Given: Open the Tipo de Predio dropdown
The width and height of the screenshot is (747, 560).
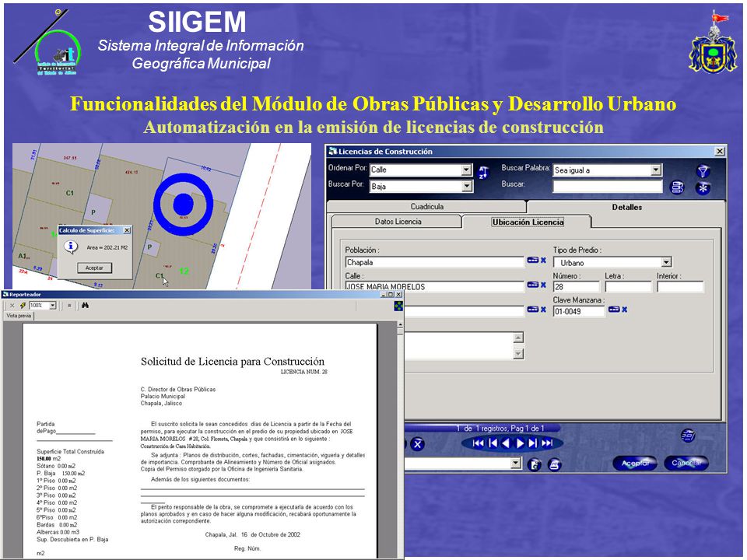Looking at the screenshot, I should tap(666, 262).
